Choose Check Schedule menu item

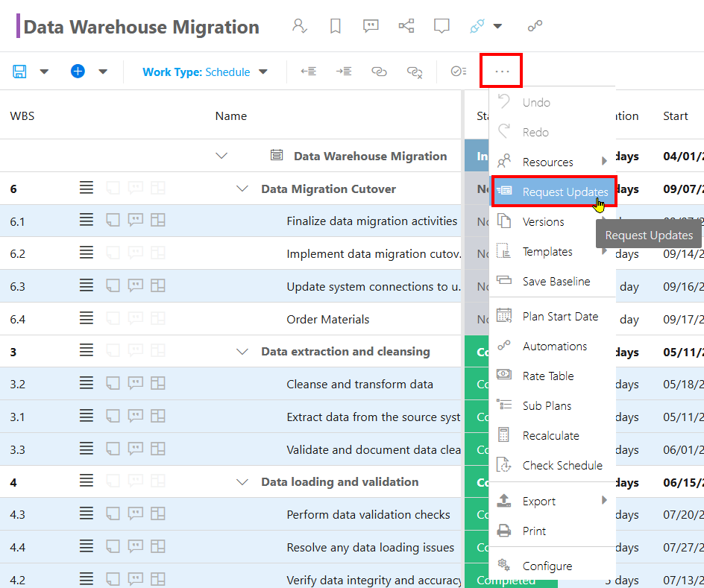click(553, 466)
